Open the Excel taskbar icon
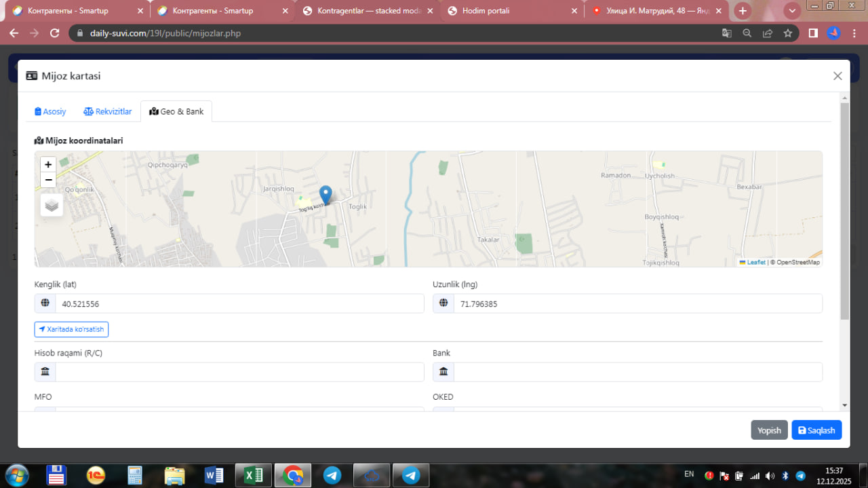The width and height of the screenshot is (868, 488). (x=254, y=475)
